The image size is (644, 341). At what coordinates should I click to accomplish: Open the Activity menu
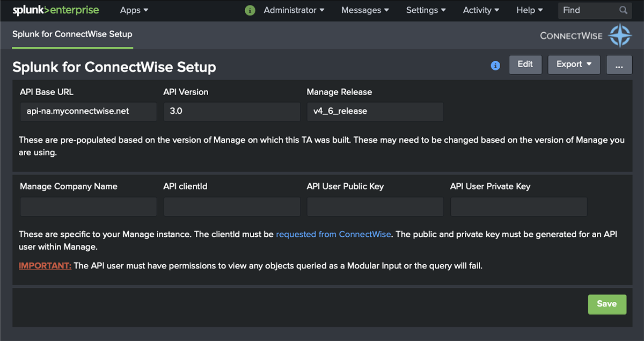tap(480, 10)
